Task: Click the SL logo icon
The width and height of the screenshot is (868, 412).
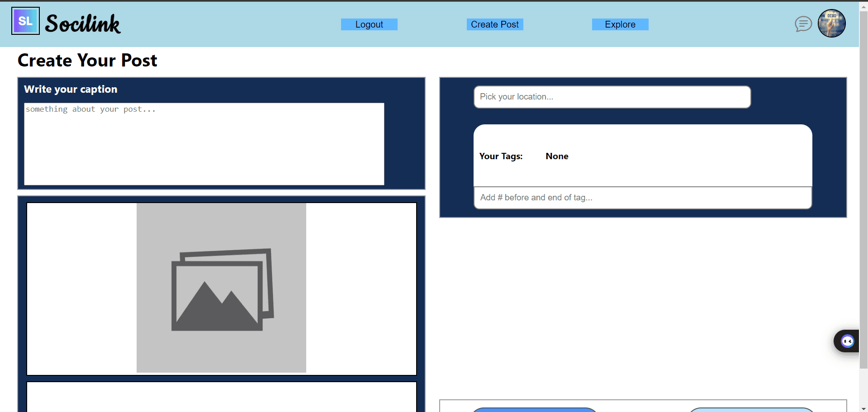Action: click(x=25, y=21)
